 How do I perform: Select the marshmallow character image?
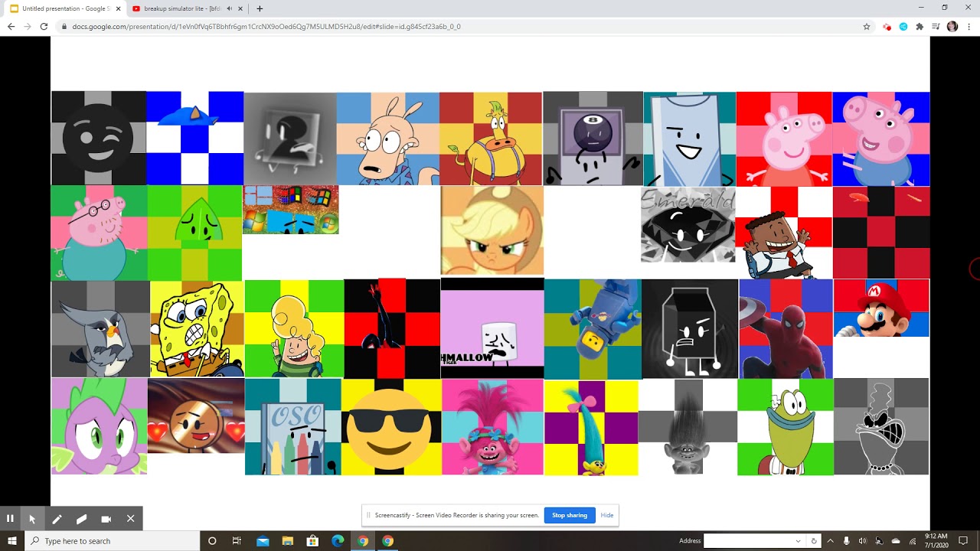coord(492,328)
